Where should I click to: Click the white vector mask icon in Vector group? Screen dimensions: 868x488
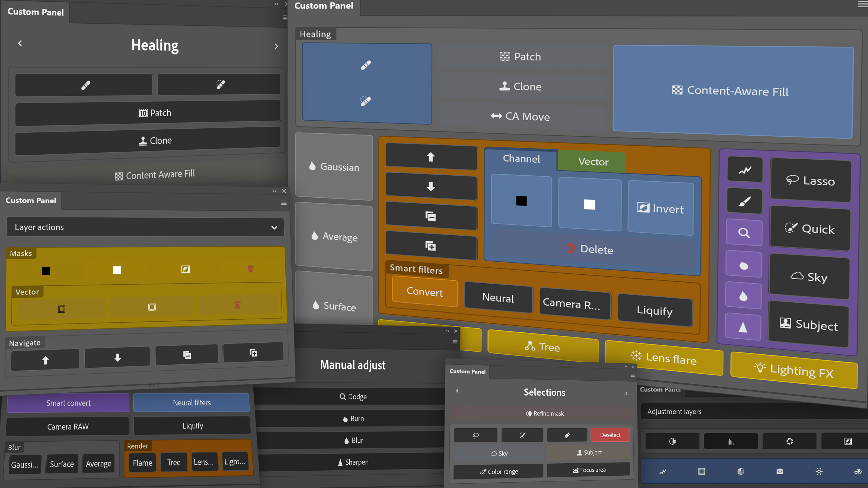[152, 307]
